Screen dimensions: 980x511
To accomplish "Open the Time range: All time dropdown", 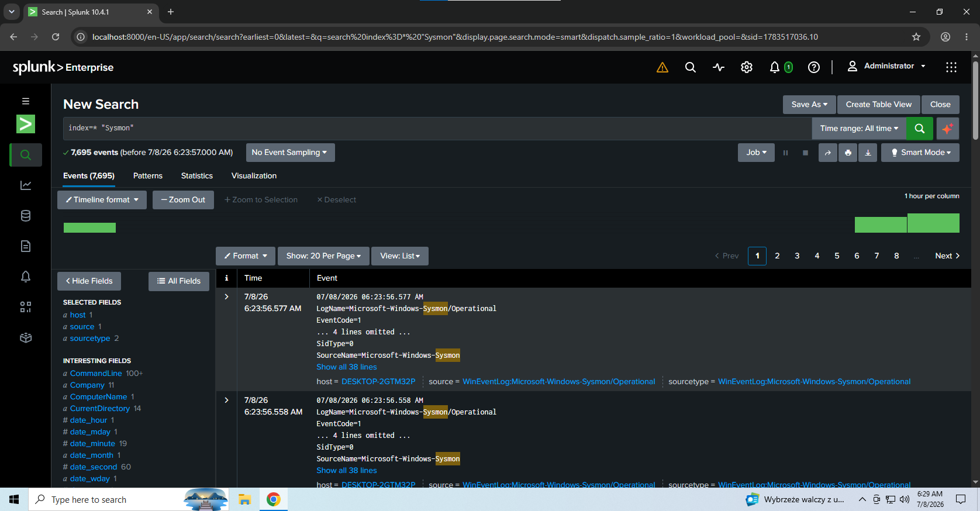I will point(858,129).
